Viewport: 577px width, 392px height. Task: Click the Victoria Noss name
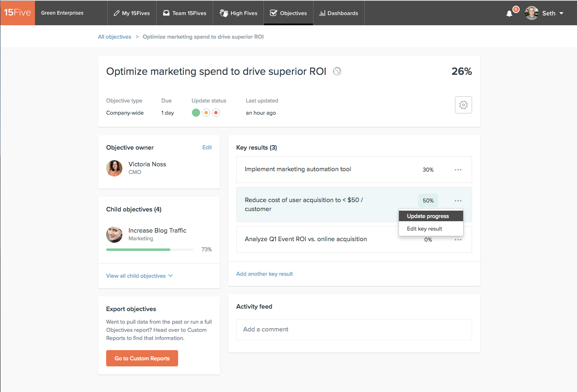point(147,164)
